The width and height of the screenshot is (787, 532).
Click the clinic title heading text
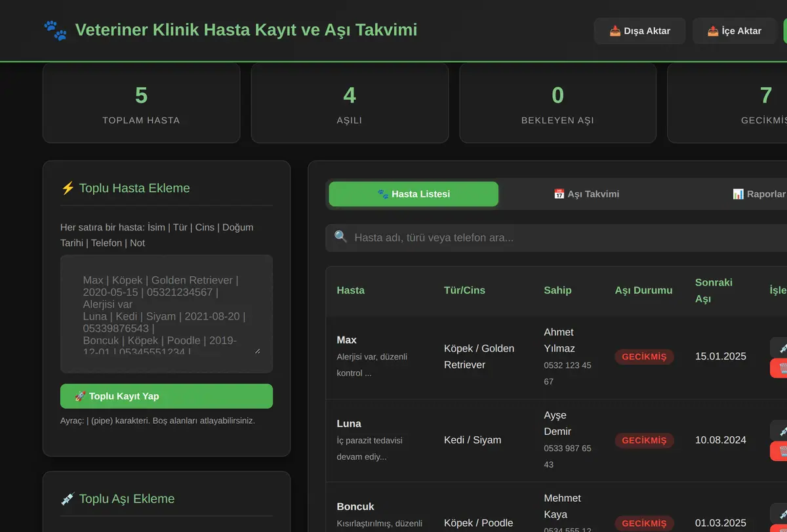click(x=246, y=30)
